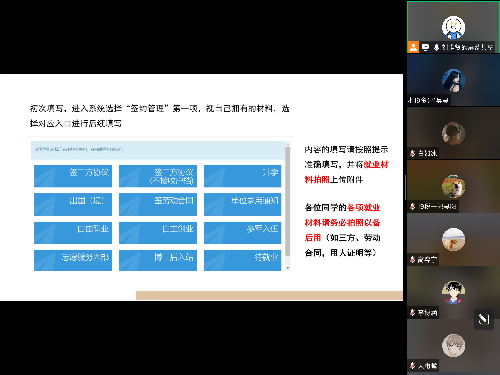Click the scrollbar up arrow in tile panel
The width and height of the screenshot is (500, 375).
point(288,144)
